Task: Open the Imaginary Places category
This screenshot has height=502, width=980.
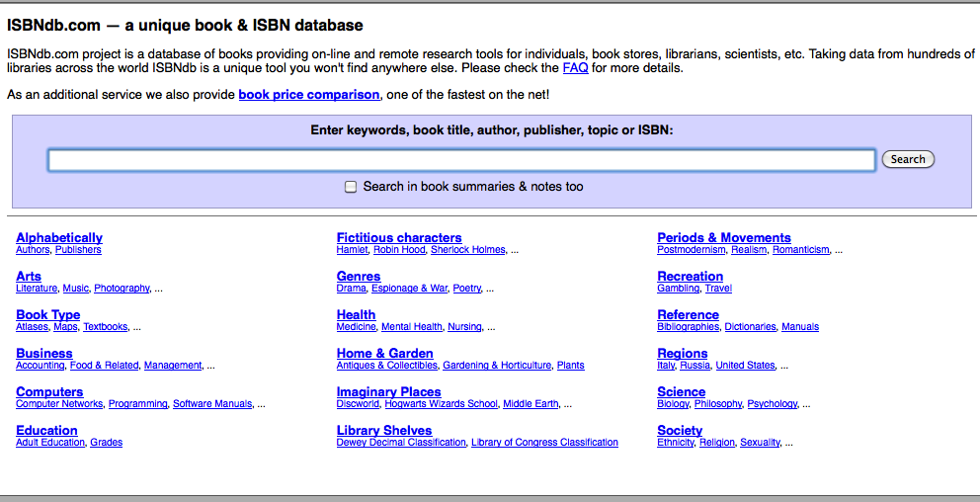Action: click(x=389, y=392)
